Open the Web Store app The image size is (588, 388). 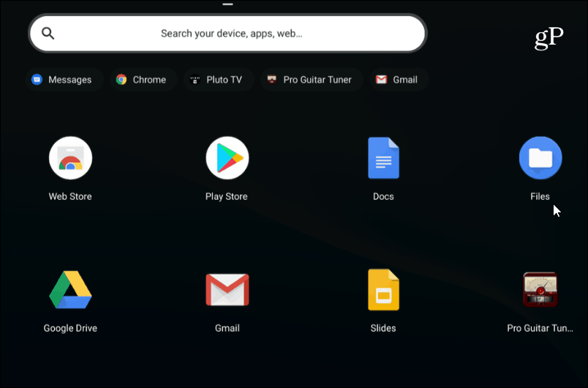click(70, 158)
